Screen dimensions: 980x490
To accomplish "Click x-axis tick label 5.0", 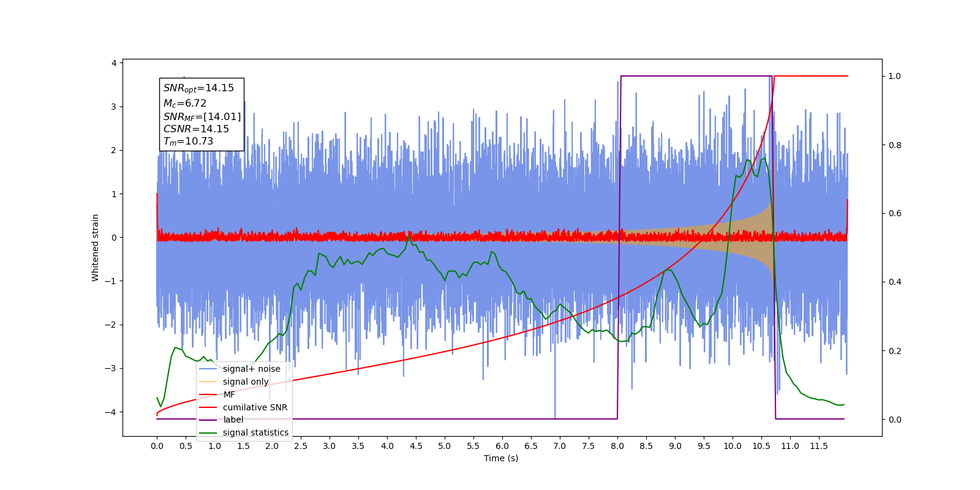I will point(445,446).
